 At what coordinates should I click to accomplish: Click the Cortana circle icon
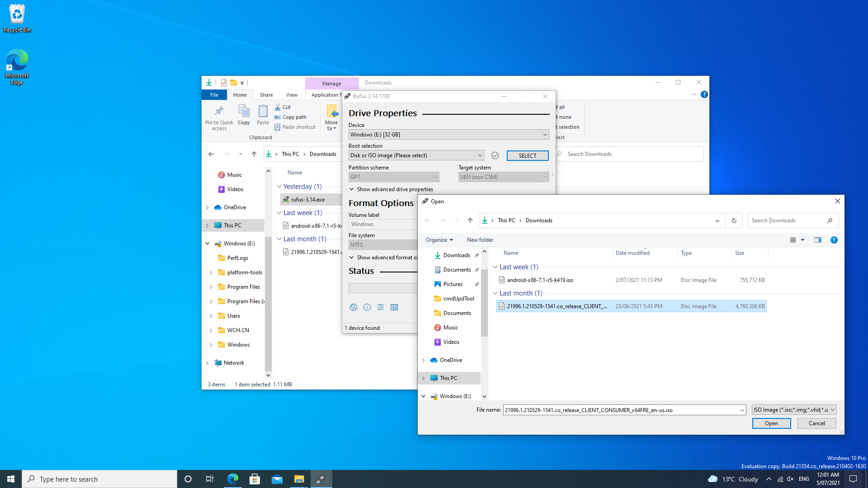[x=188, y=479]
